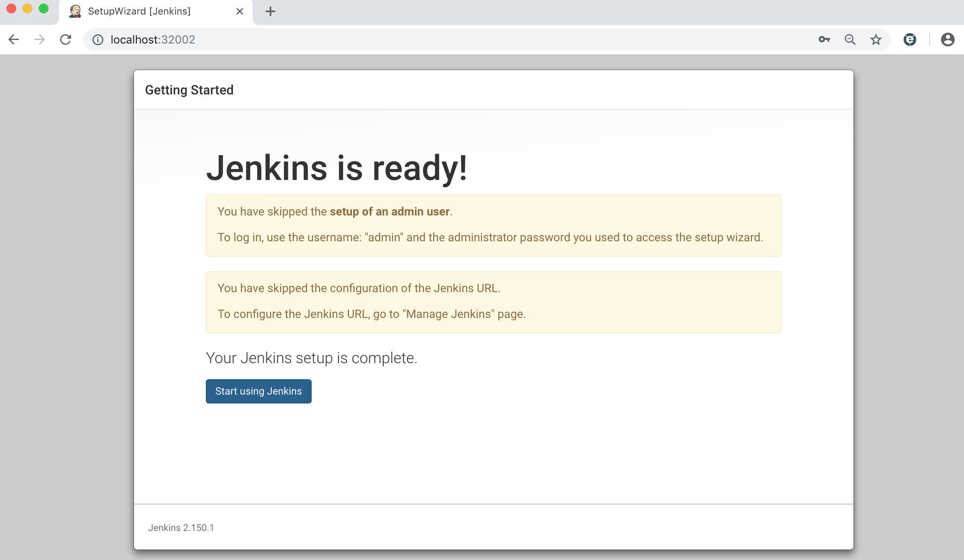Image resolution: width=964 pixels, height=560 pixels.
Task: Click the back navigation arrow
Action: [x=14, y=39]
